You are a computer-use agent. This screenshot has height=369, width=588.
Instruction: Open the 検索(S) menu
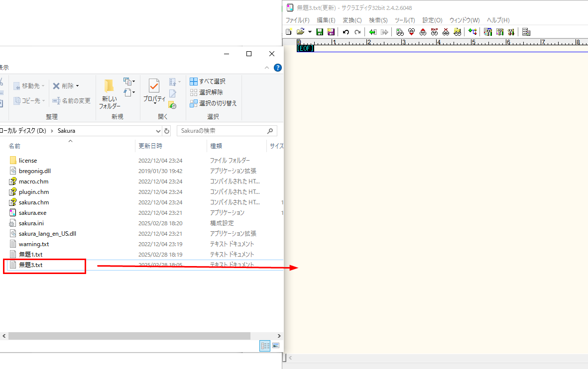pos(378,20)
